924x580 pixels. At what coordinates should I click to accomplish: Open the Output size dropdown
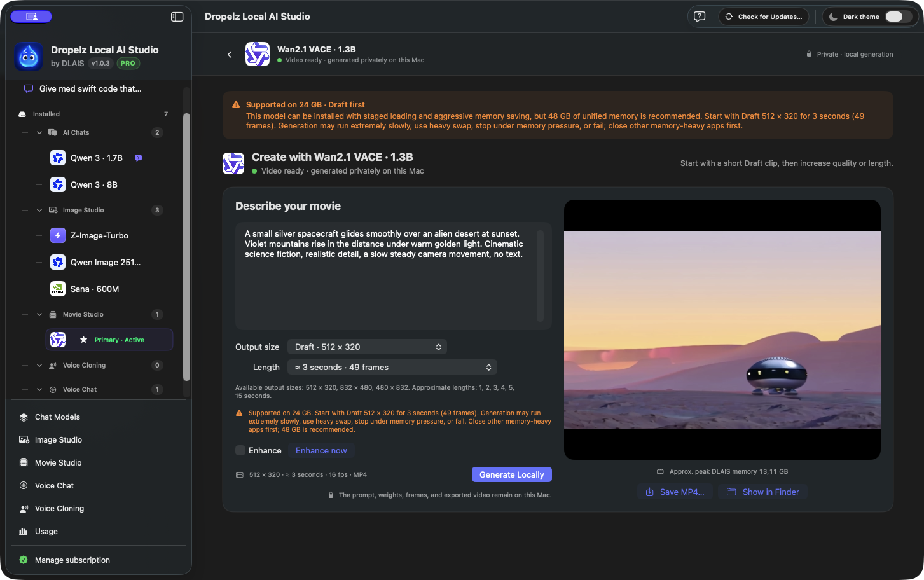point(367,347)
